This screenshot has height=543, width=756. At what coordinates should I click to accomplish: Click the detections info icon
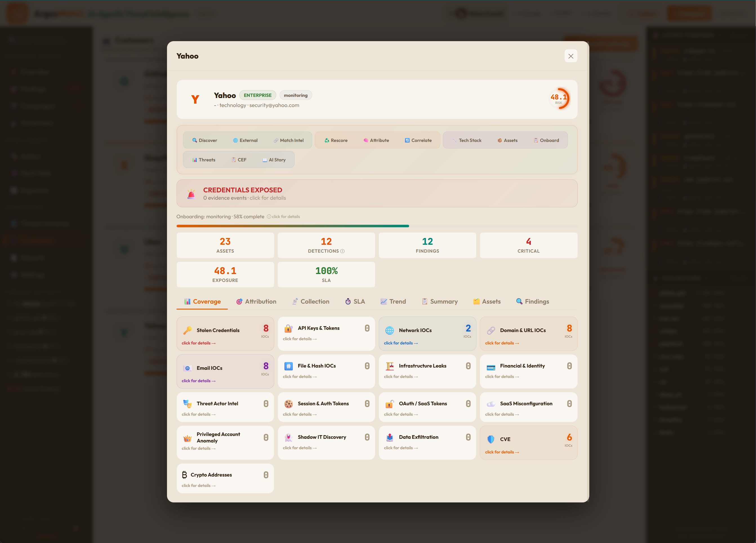coord(342,251)
